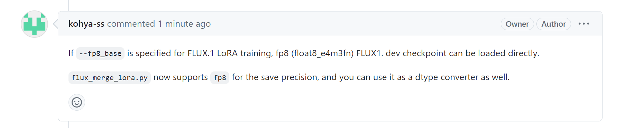Image resolution: width=644 pixels, height=128 pixels.
Task: Open the kohya-ss avatar profile image
Action: click(x=34, y=24)
